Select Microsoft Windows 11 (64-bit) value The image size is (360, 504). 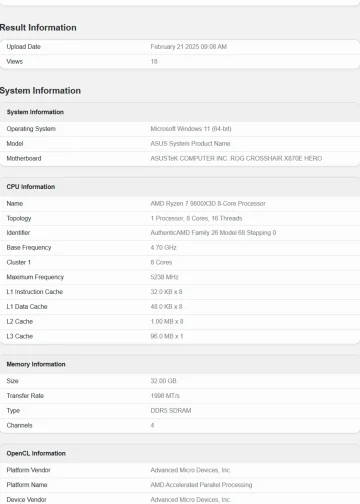coord(191,129)
